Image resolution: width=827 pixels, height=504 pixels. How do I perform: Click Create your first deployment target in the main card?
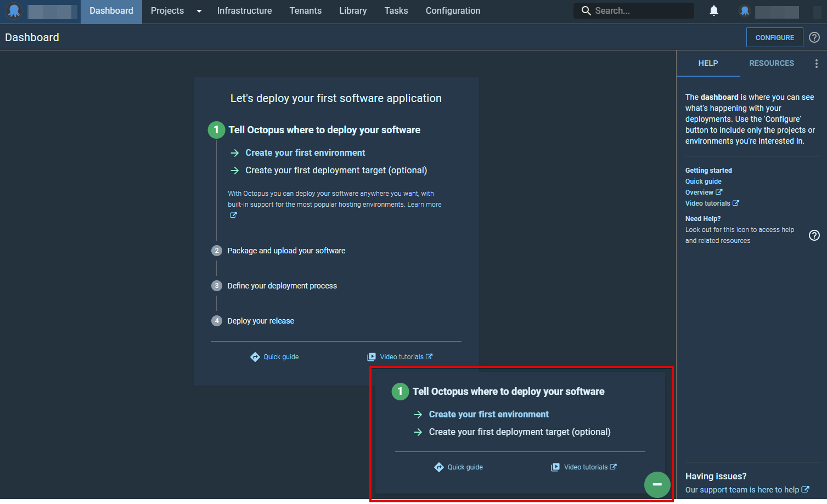coord(336,171)
